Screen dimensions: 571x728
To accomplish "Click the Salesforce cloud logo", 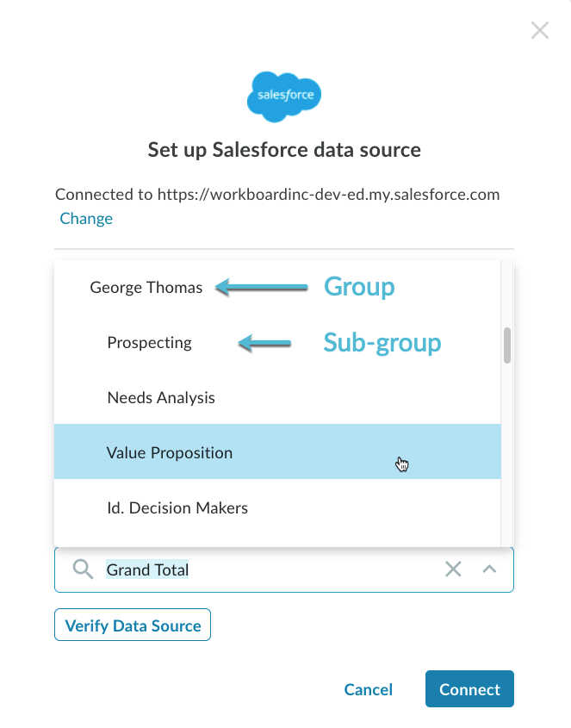I will pos(284,96).
